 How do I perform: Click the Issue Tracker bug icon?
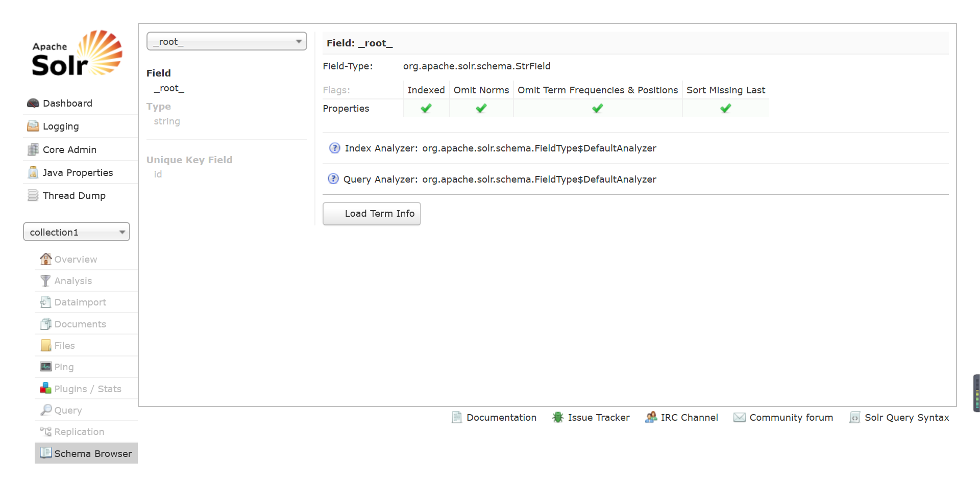click(x=558, y=417)
